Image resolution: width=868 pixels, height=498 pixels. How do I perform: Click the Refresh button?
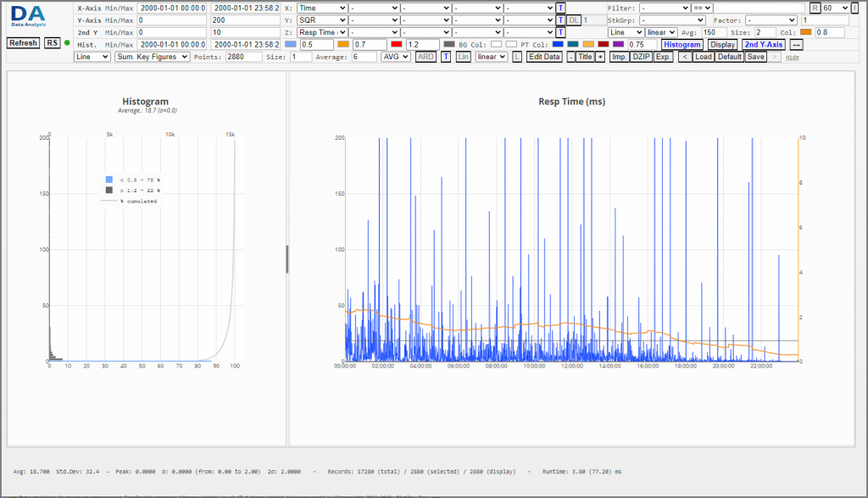[x=23, y=42]
